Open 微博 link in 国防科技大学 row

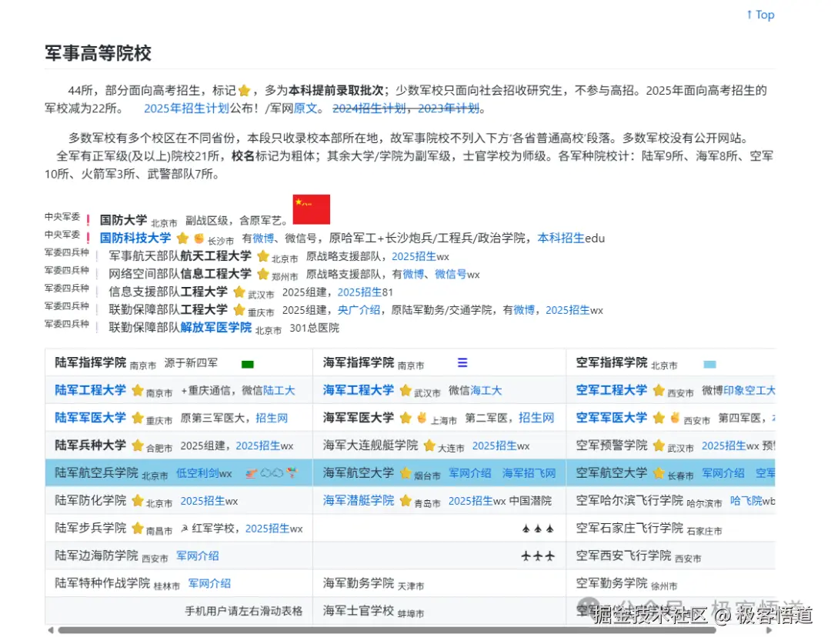[263, 239]
